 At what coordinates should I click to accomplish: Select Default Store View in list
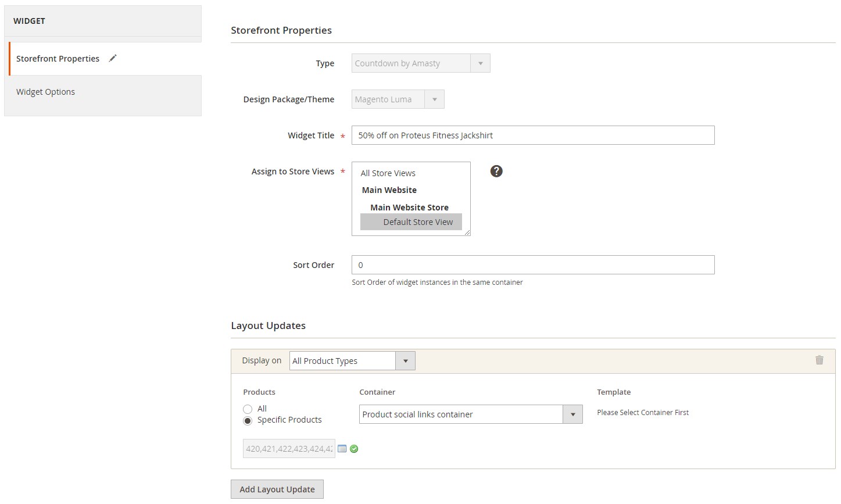[417, 222]
